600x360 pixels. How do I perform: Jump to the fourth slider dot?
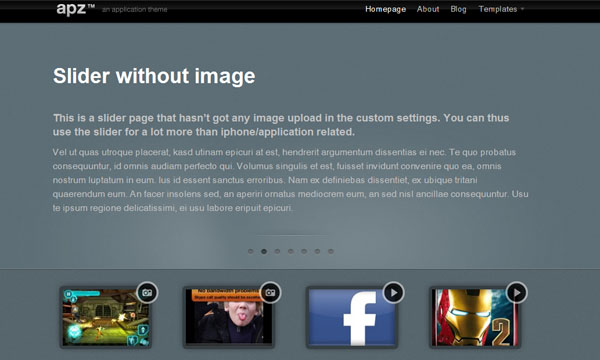coord(291,251)
